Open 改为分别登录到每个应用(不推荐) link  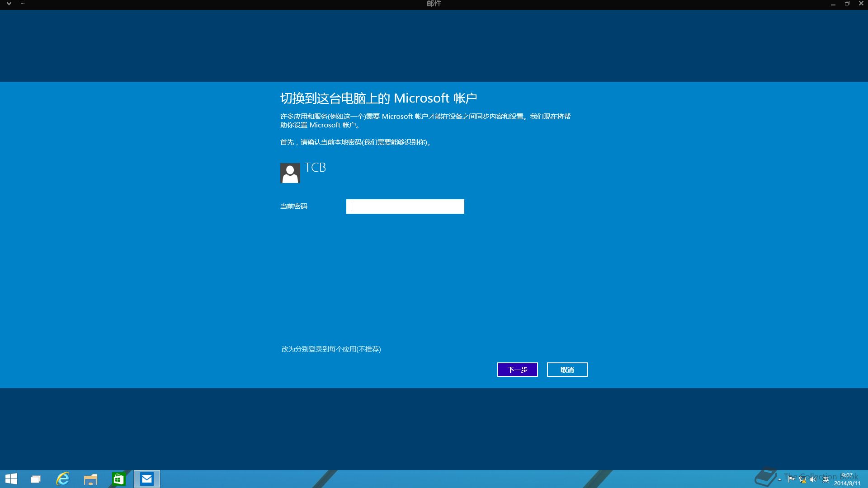tap(331, 349)
